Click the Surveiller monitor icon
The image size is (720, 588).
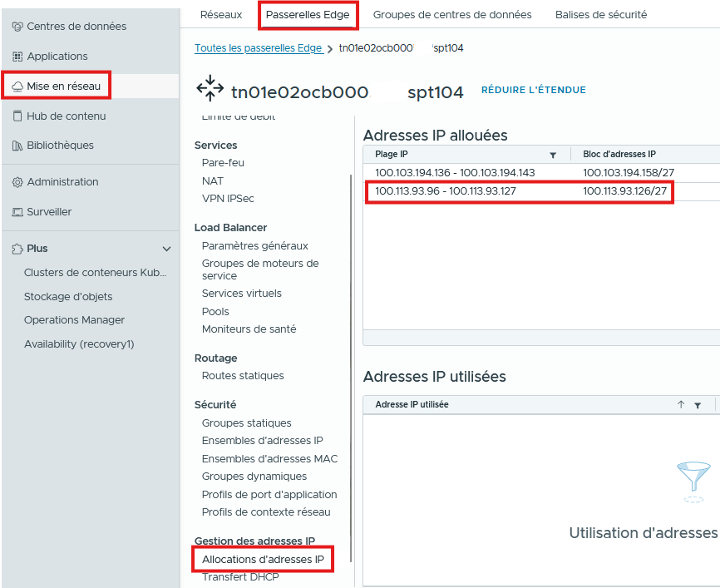[17, 212]
